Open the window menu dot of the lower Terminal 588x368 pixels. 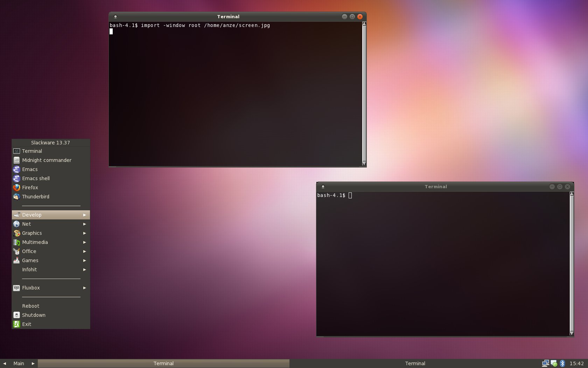click(323, 187)
